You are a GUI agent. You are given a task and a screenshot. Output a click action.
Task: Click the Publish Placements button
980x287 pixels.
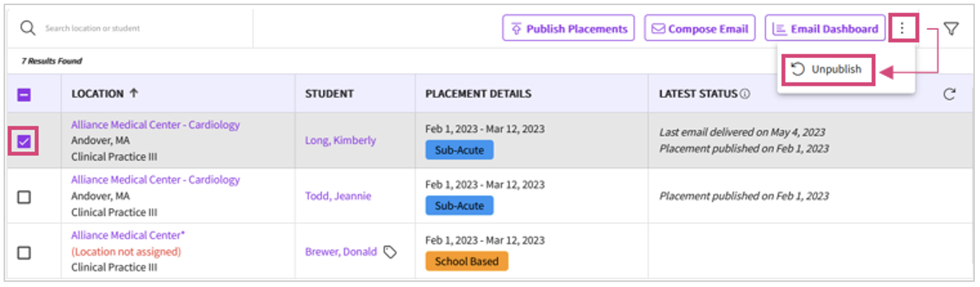568,29
